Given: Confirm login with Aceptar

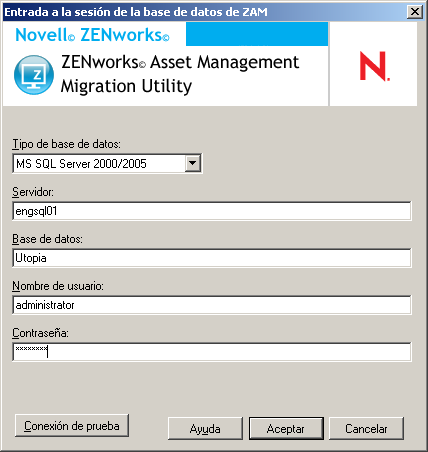Looking at the screenshot, I should coord(286,428).
